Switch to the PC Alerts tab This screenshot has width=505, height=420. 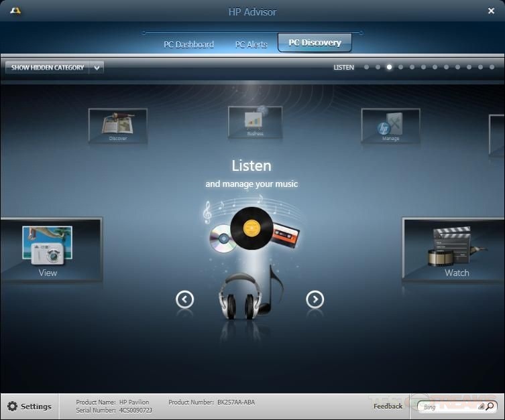[x=251, y=45]
